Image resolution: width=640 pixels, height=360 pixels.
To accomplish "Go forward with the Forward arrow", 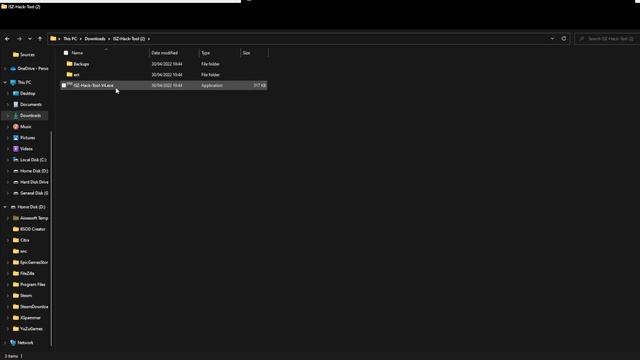I will (x=19, y=39).
